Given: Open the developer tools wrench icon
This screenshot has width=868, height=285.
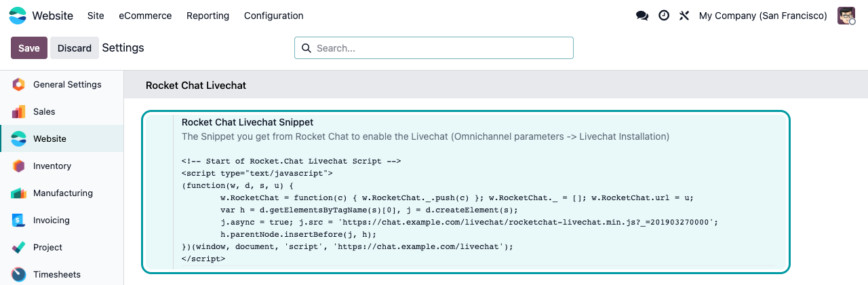Looking at the screenshot, I should (684, 16).
